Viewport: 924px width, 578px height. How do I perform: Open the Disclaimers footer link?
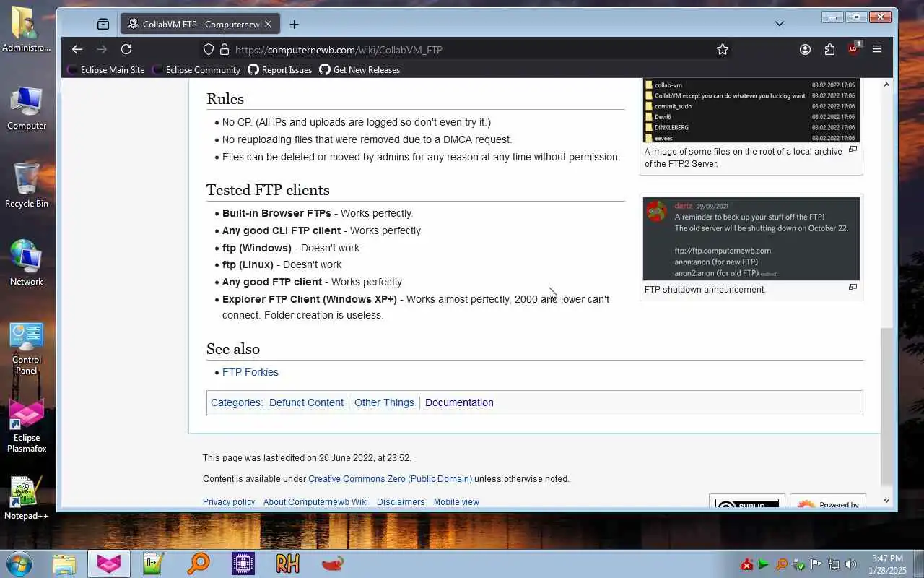click(401, 502)
